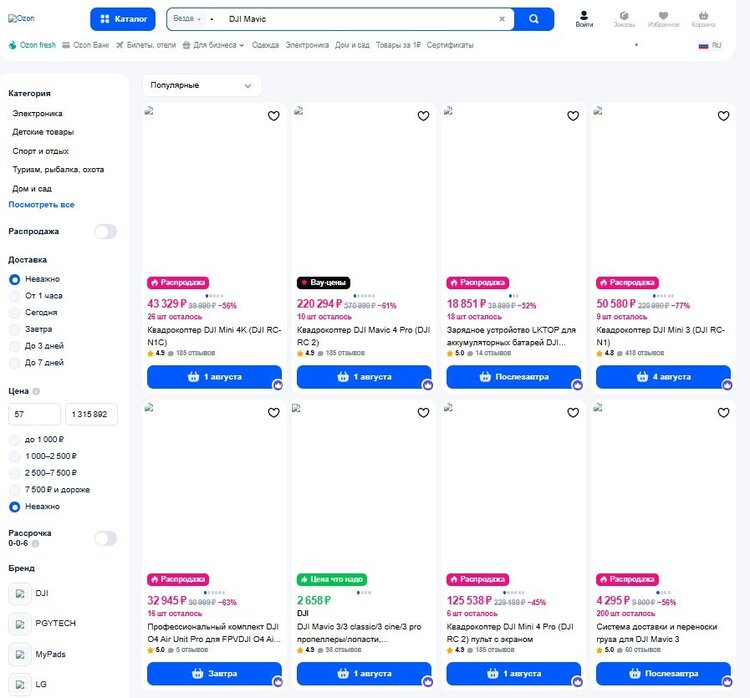The height and width of the screenshot is (698, 750).
Task: Open the Ozon fresh link
Action: point(32,45)
